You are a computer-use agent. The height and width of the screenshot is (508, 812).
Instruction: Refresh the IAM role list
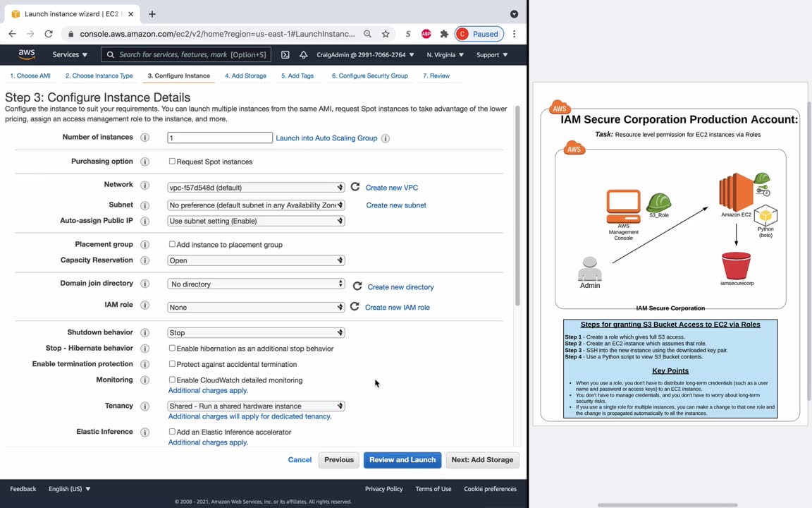coord(355,306)
